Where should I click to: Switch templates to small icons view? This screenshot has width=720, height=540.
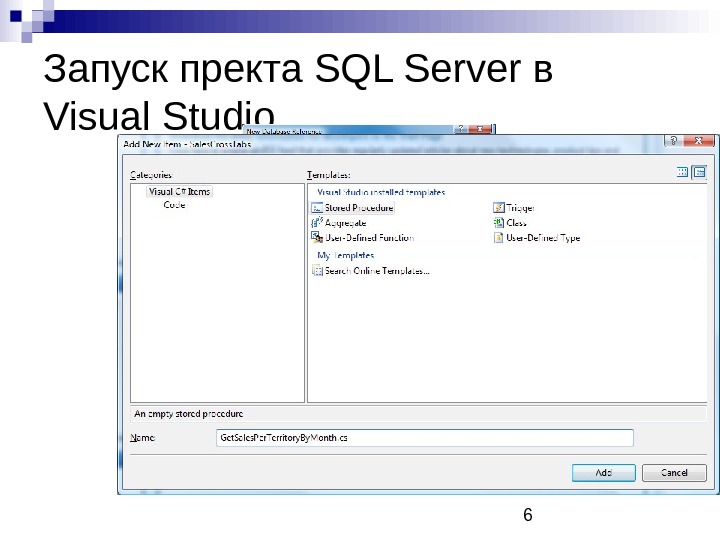[699, 172]
